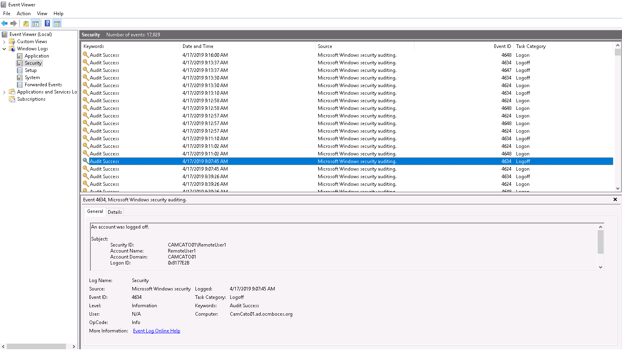This screenshot has height=364, width=622.
Task: Select the Subscriptions tree item label
Action: 31,99
